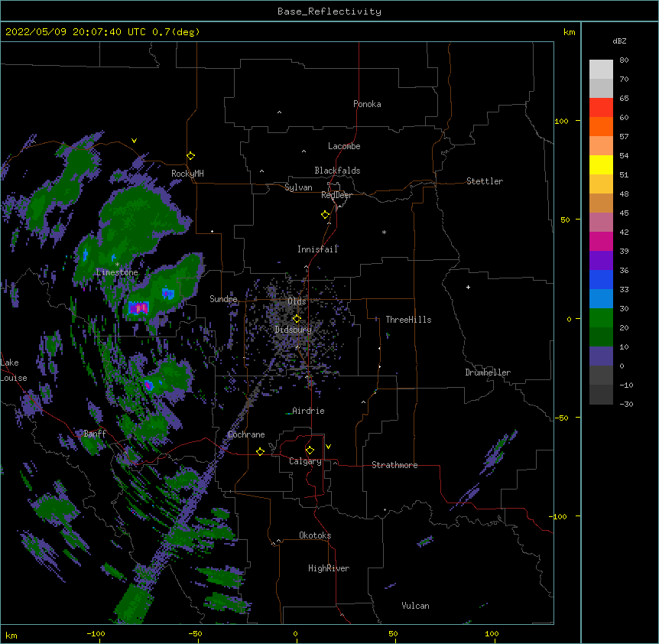Click the Strathmore town label
Viewport: 659px width, 644px height.
point(394,465)
